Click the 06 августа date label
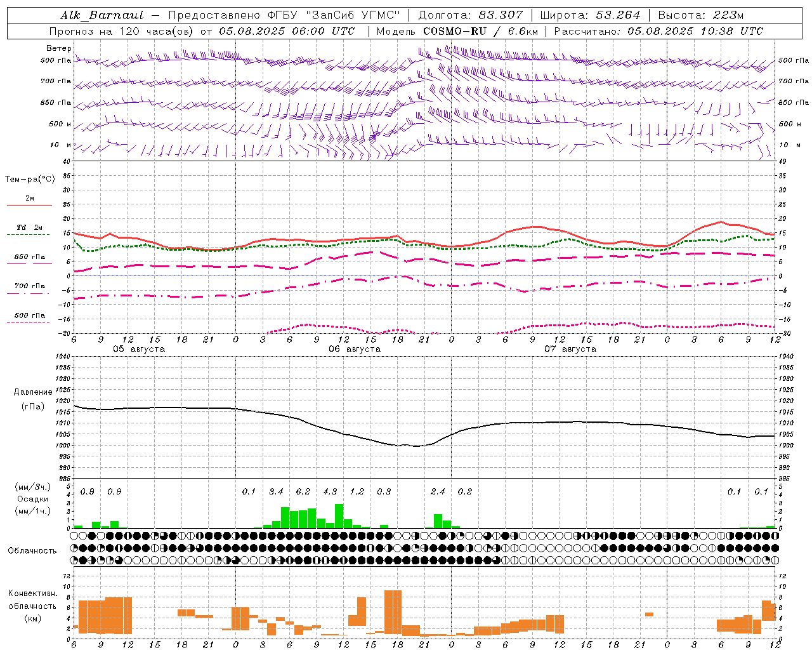 tap(355, 349)
